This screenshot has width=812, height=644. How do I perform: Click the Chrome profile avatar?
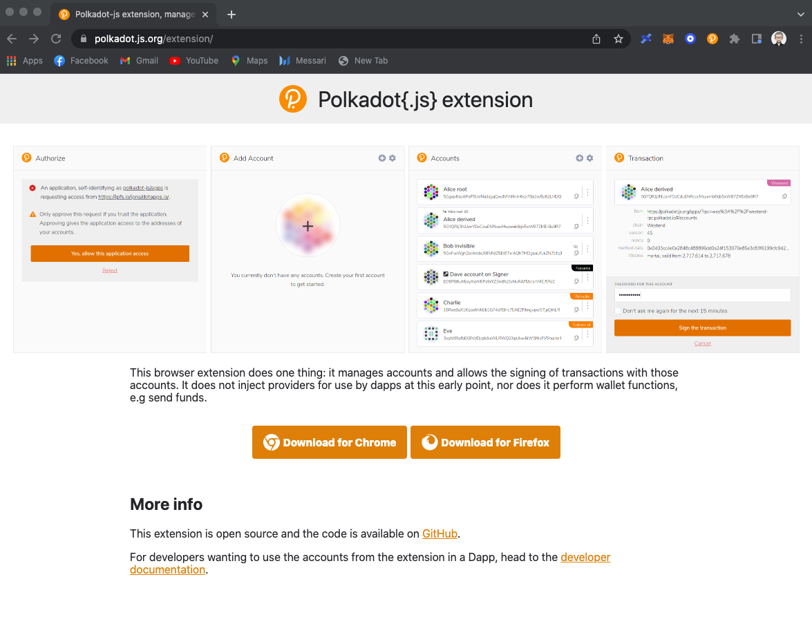[x=779, y=39]
